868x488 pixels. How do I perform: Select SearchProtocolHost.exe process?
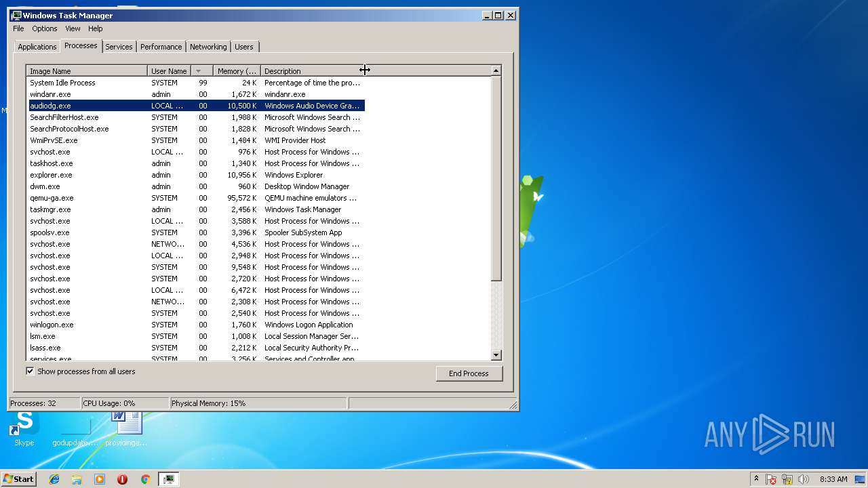click(197, 129)
